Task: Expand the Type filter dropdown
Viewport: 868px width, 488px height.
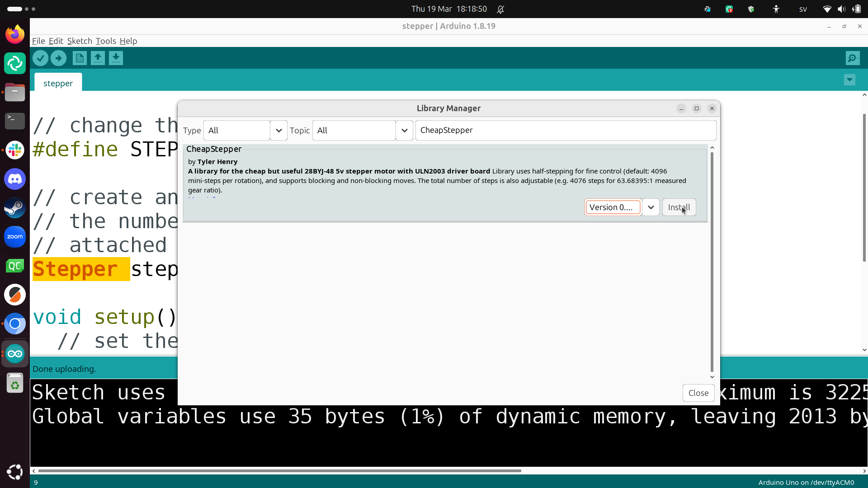Action: [278, 131]
